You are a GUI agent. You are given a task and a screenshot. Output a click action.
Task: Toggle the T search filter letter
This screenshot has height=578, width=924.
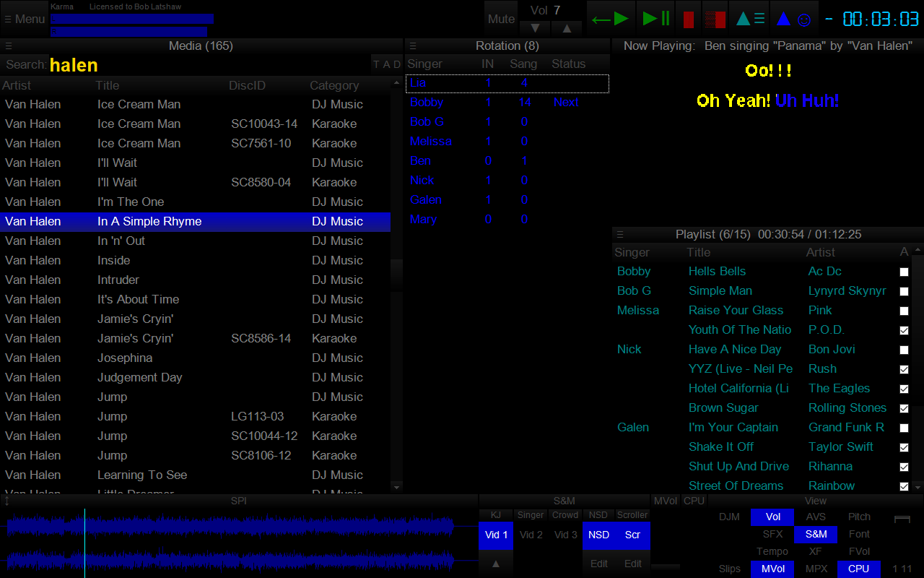point(376,64)
